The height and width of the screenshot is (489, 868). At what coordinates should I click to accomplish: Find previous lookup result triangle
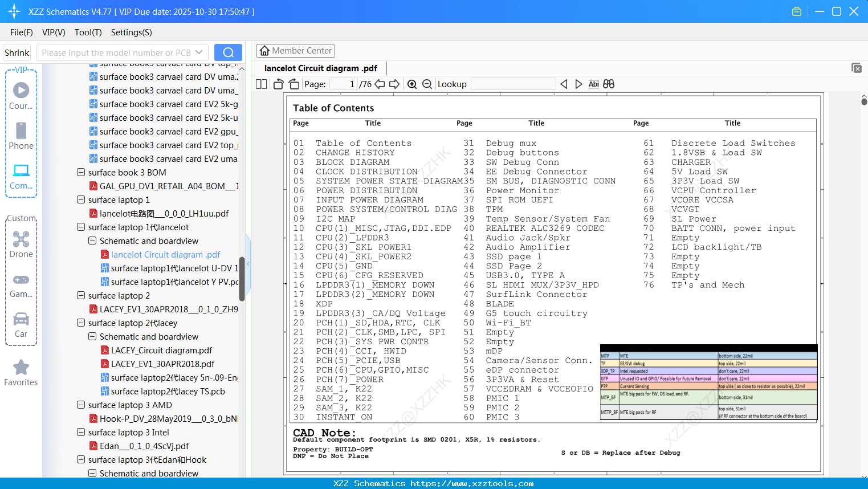click(x=564, y=84)
